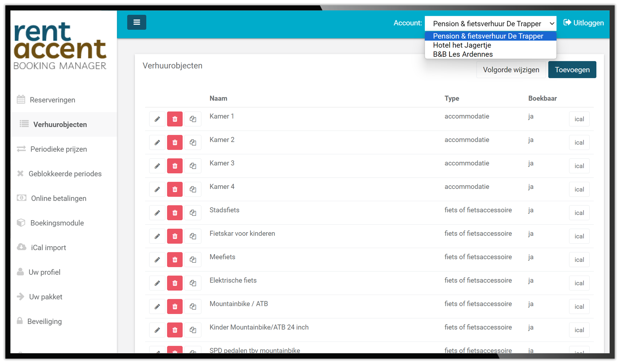Viewport: 620px width, 364px height.
Task: Open the Account dropdown selector
Action: point(490,24)
